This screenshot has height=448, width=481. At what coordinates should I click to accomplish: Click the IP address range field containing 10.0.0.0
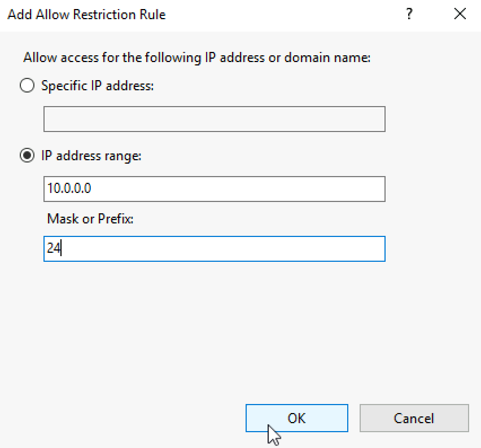[215, 189]
